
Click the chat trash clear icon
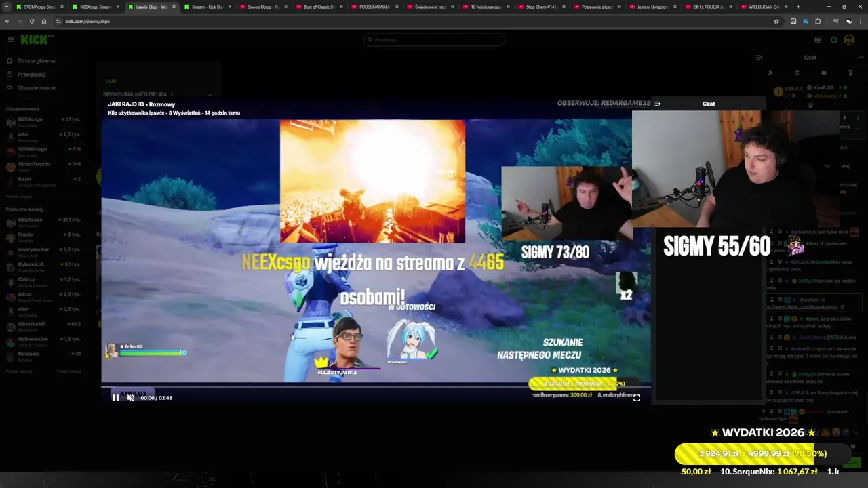click(797, 73)
